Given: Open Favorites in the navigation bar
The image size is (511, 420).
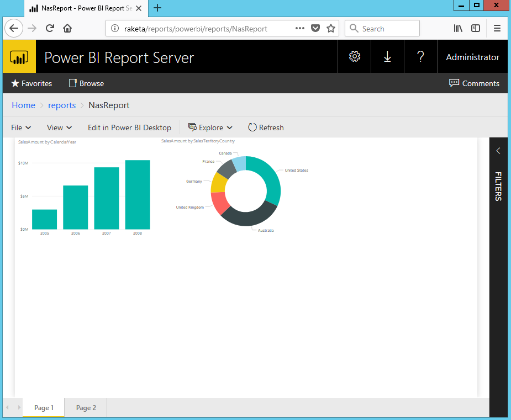Looking at the screenshot, I should pos(31,83).
